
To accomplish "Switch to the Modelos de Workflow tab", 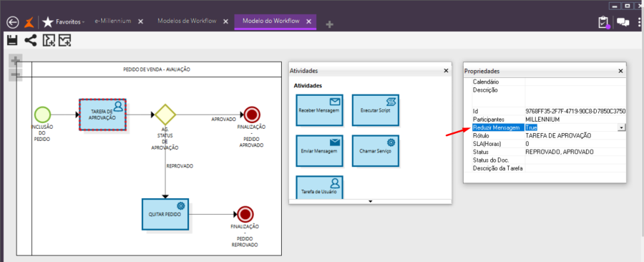I will point(187,21).
